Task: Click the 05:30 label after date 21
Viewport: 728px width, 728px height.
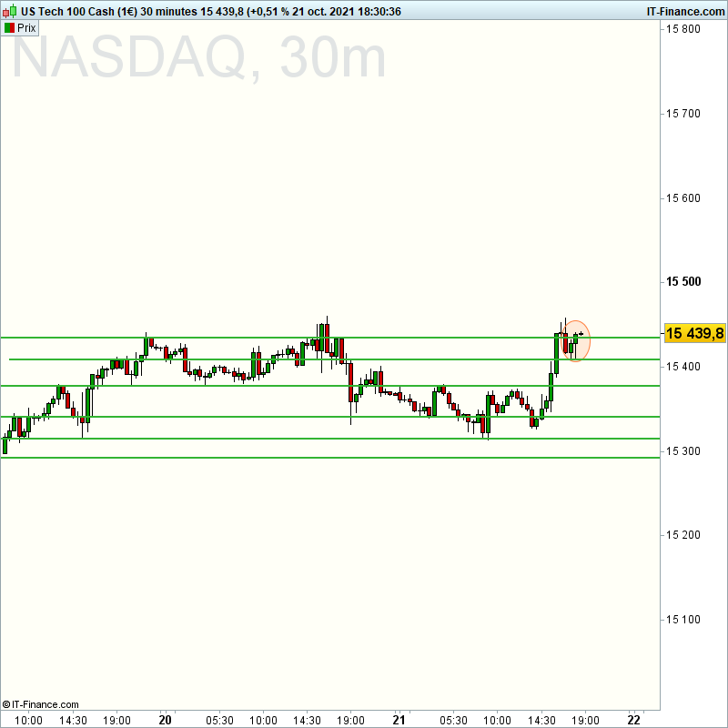Action: (453, 721)
